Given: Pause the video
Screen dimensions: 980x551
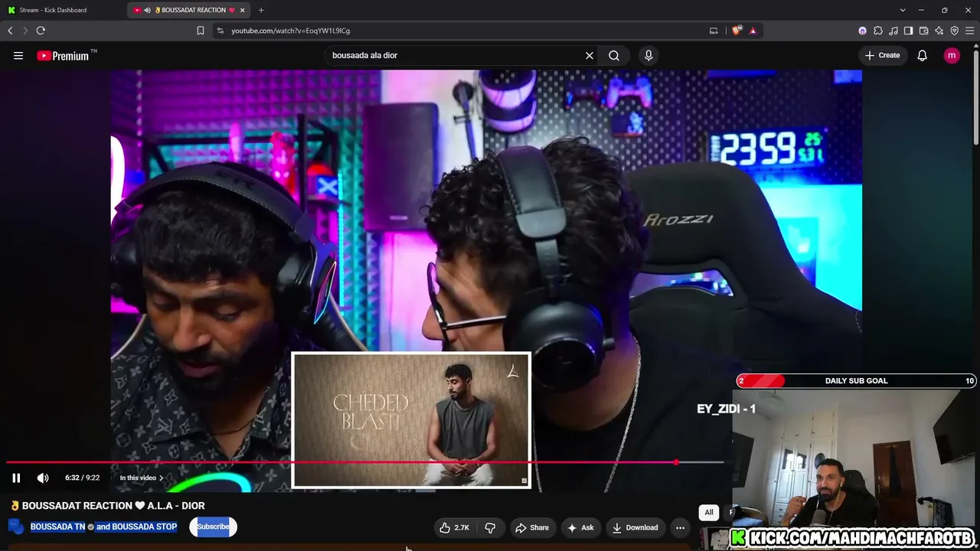Looking at the screenshot, I should coord(16,478).
